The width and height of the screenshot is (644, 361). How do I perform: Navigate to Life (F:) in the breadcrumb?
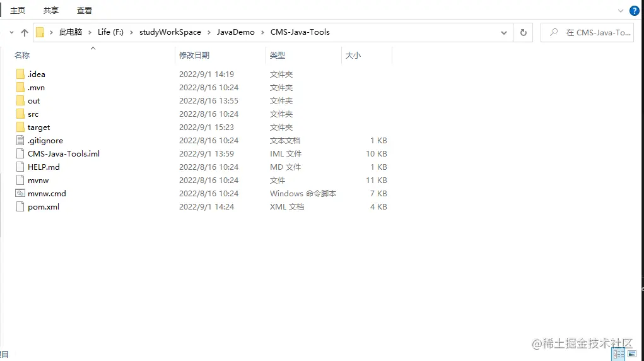click(x=110, y=32)
